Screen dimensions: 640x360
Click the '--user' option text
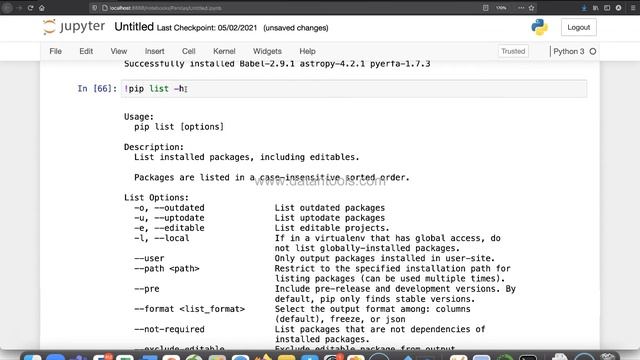(149, 258)
